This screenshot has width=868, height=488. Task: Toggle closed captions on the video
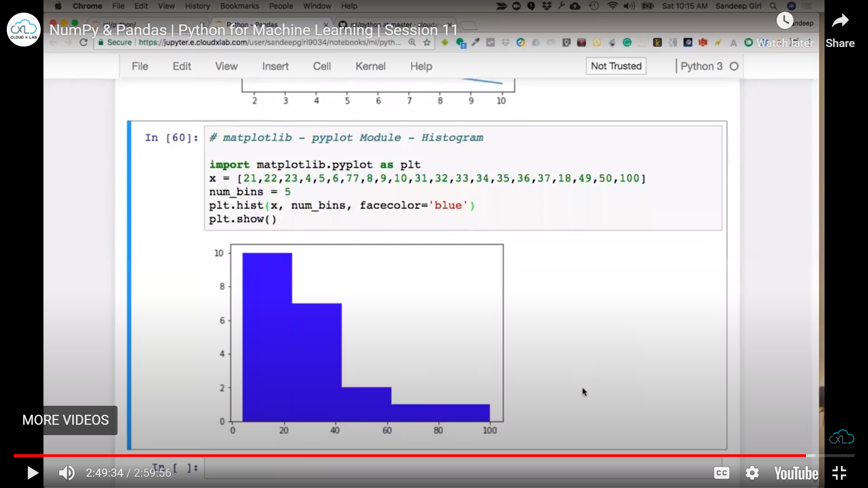(x=722, y=473)
